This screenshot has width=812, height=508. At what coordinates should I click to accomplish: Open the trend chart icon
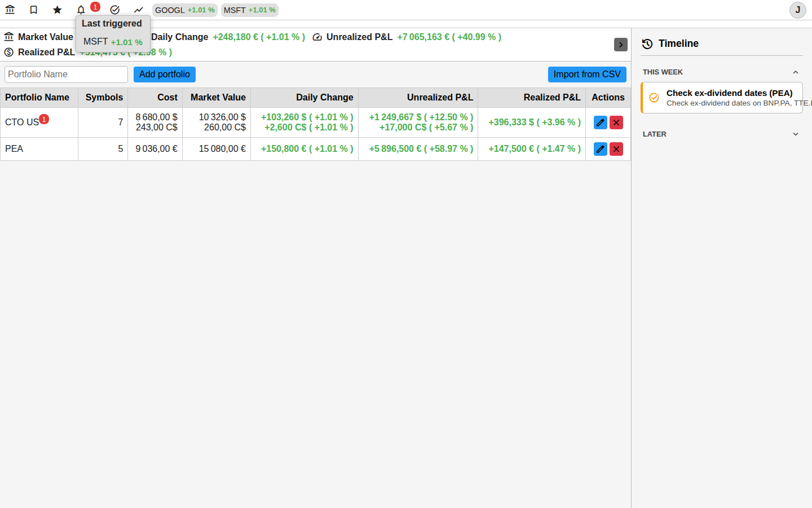(x=139, y=10)
